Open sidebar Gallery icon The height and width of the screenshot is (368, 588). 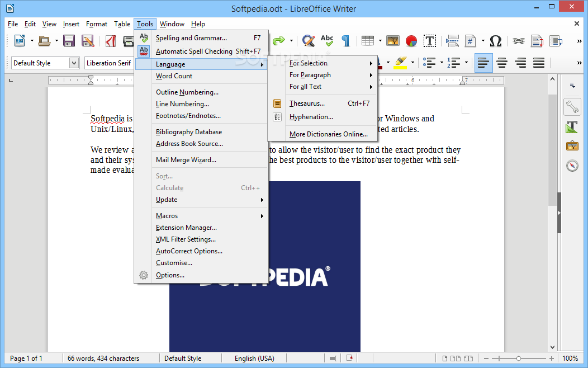pos(572,146)
